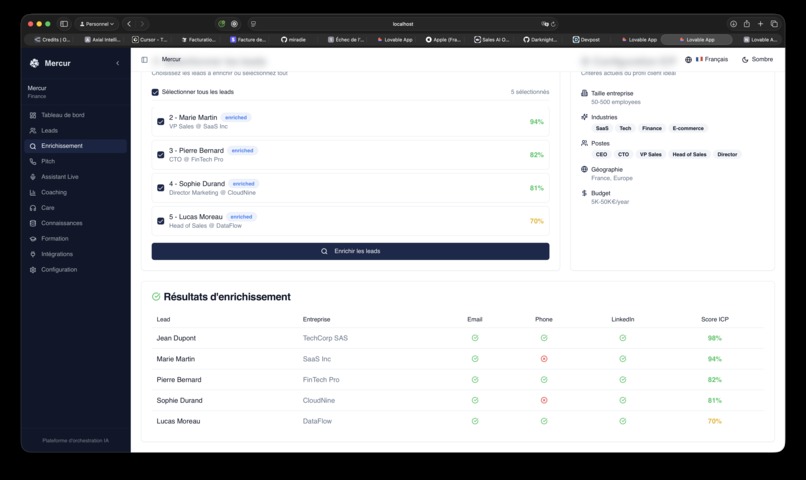Open the Français language selector

click(706, 60)
